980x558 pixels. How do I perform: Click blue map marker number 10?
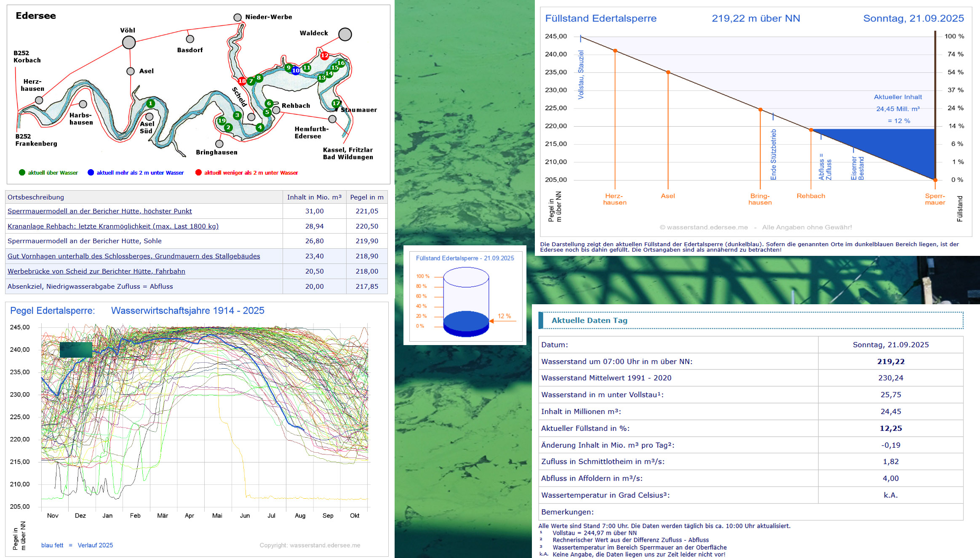[296, 70]
